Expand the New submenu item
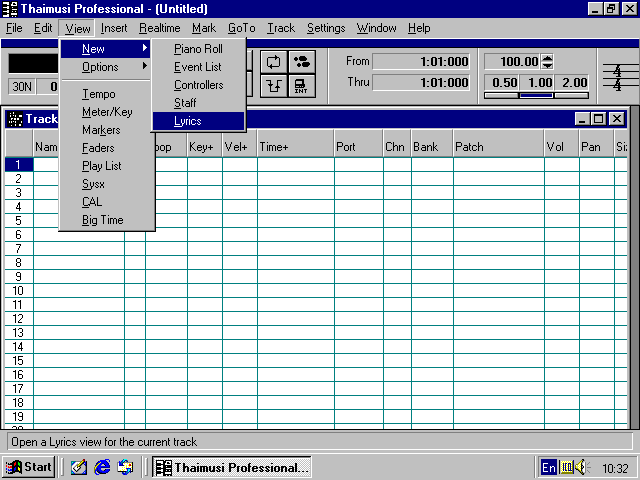The height and width of the screenshot is (480, 640). pos(106,49)
